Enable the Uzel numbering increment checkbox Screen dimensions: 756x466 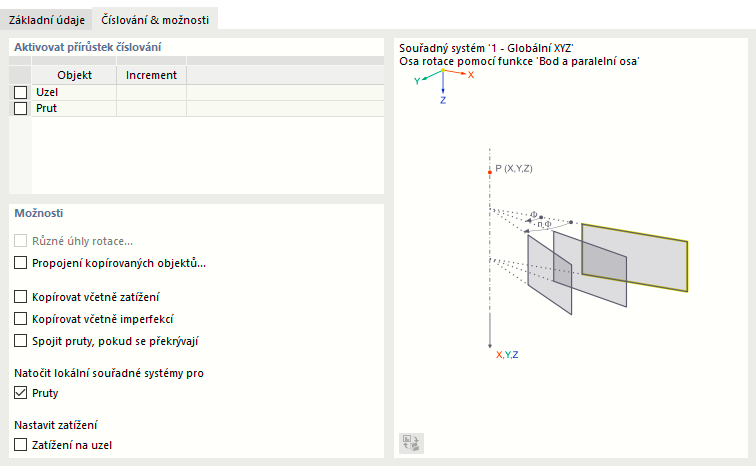tap(20, 92)
